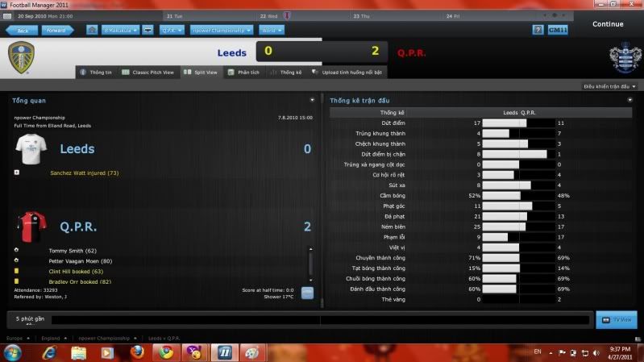Viewport: 644px width, 362px height.
Task: Open the World dropdown menu
Action: coord(272,31)
